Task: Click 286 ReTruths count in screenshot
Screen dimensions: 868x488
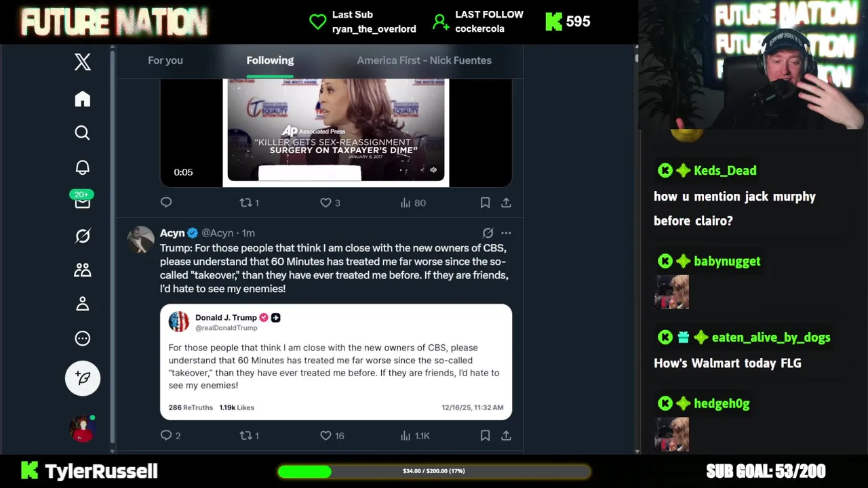Action: pos(191,407)
